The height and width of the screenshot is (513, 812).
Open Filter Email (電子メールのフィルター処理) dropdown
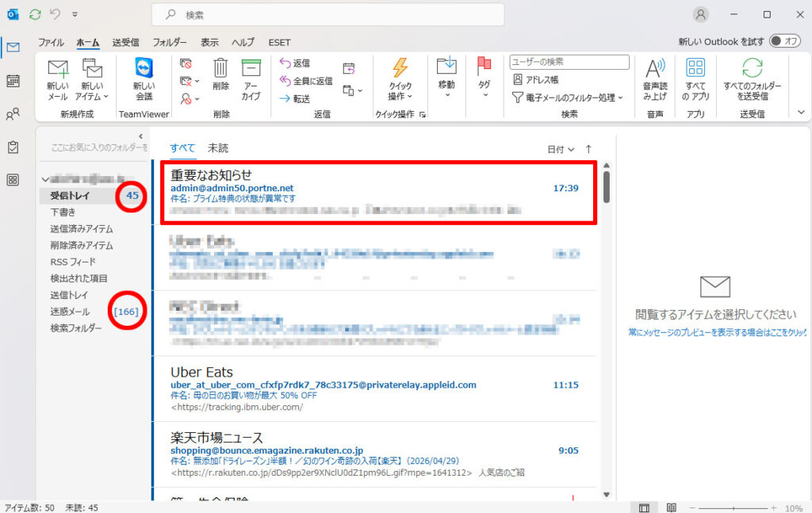tap(568, 98)
